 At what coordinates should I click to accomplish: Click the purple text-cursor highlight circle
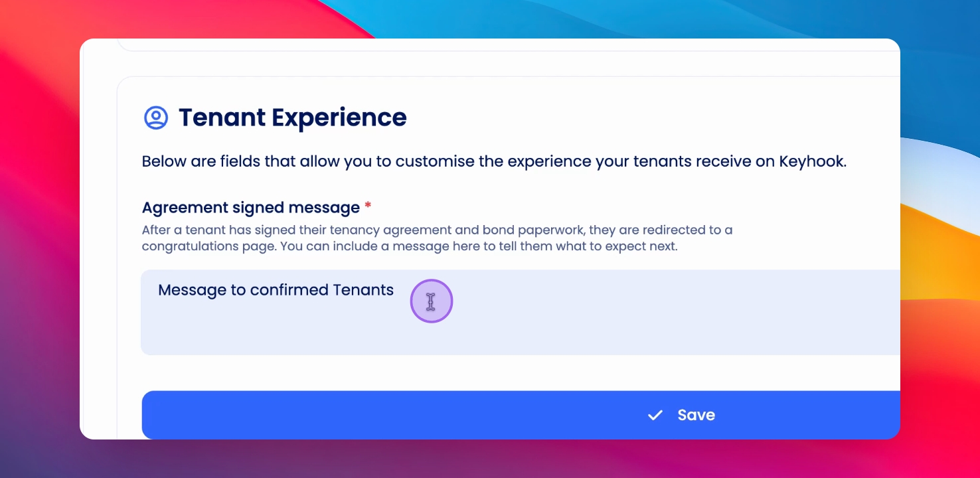click(432, 301)
